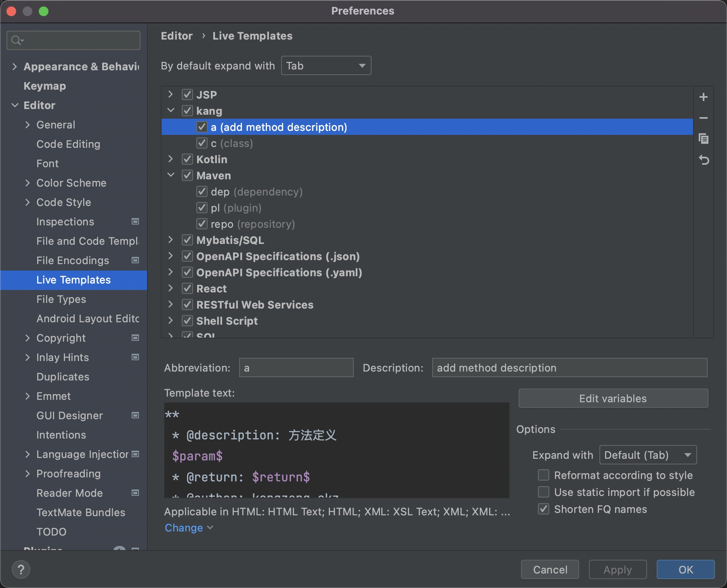Go to Intentions settings page
The image size is (727, 588).
[61, 435]
